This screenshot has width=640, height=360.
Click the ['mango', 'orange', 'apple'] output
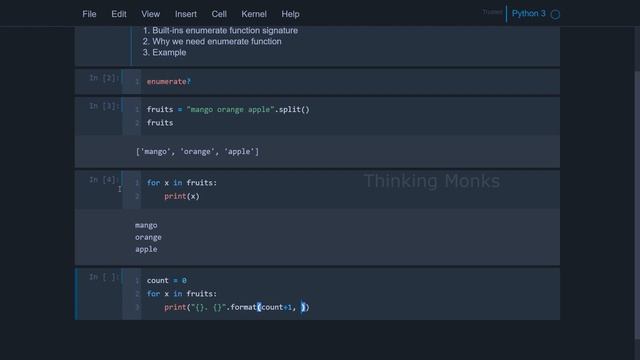[x=197, y=151]
